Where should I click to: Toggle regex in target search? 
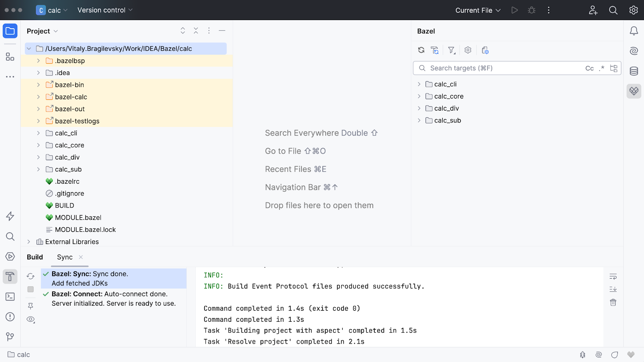click(602, 68)
